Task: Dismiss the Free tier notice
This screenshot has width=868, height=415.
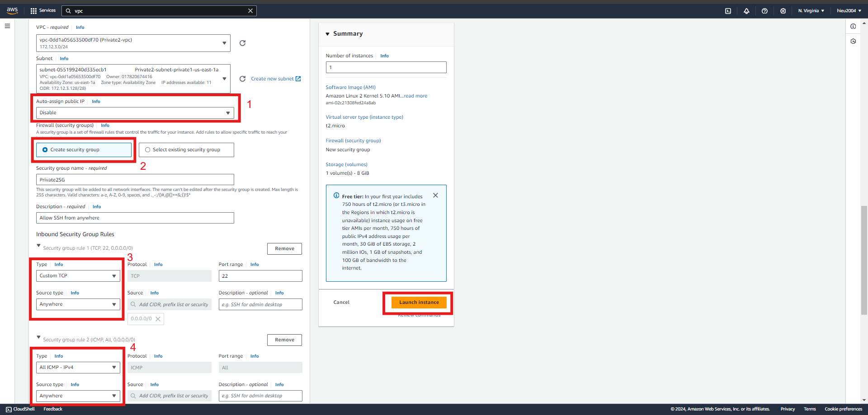Action: point(435,196)
